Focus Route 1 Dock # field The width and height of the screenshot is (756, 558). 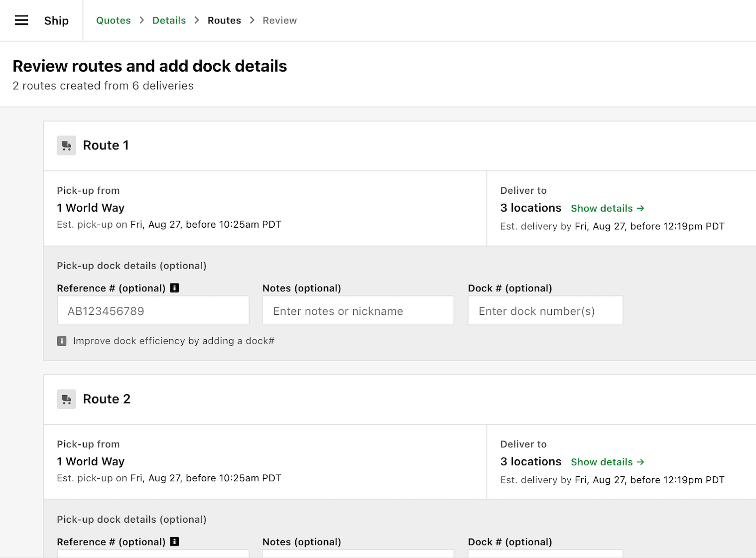pos(545,311)
